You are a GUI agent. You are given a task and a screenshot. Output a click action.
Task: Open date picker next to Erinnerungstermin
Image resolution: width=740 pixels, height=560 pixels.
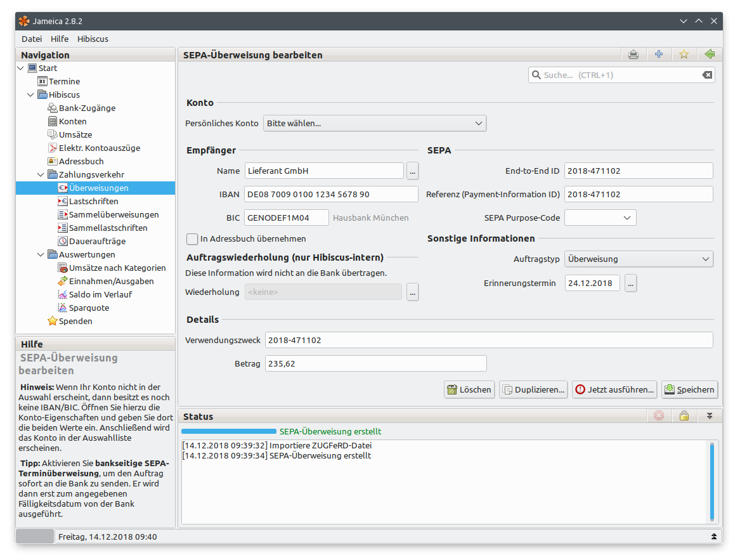(x=630, y=283)
